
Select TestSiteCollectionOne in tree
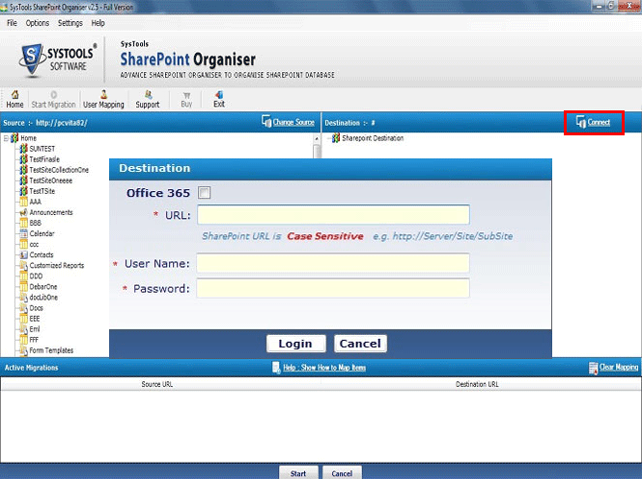(59, 170)
